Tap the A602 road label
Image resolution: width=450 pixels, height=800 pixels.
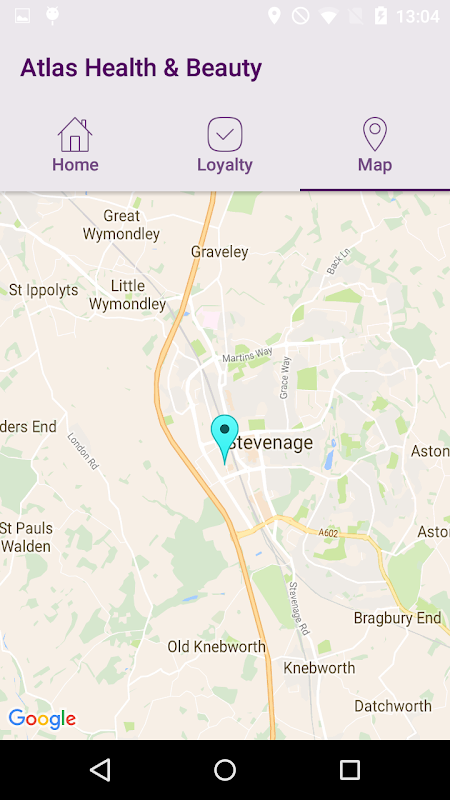(x=328, y=533)
